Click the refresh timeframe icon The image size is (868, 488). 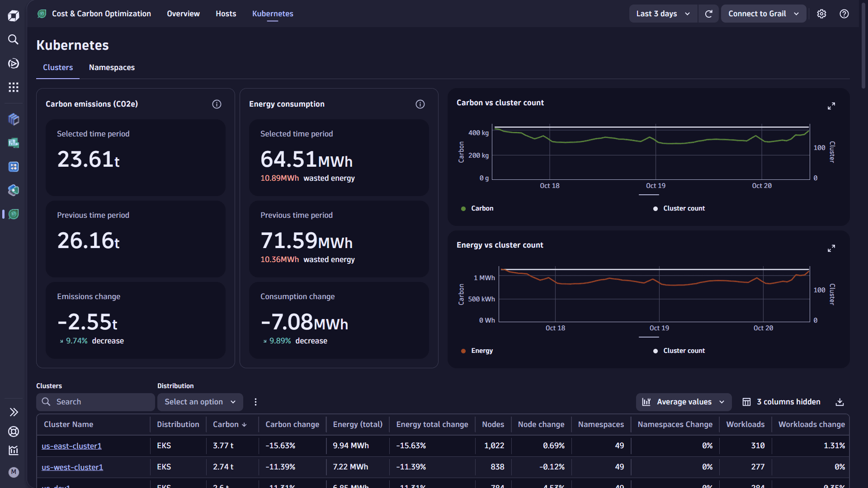tap(708, 14)
